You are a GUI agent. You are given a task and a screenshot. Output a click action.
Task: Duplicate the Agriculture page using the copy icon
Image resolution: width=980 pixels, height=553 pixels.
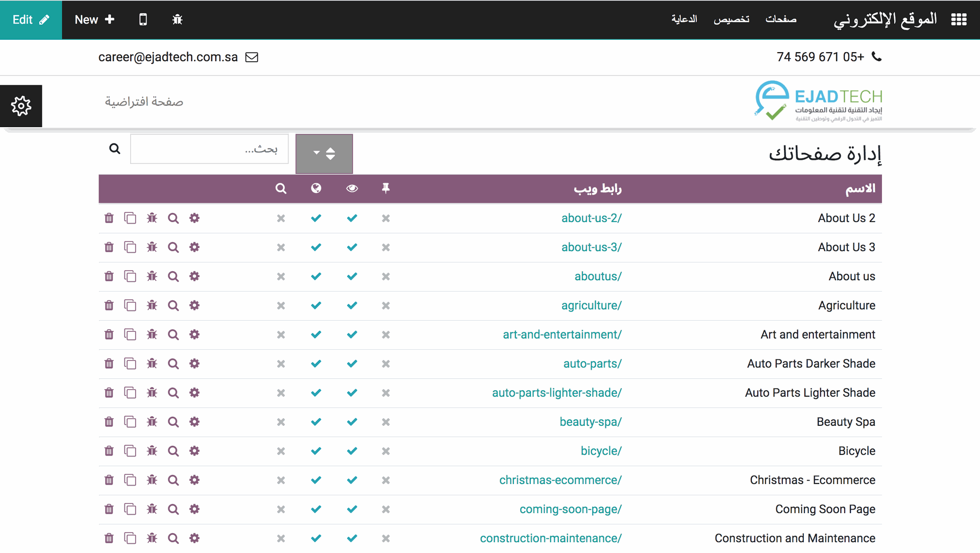130,306
